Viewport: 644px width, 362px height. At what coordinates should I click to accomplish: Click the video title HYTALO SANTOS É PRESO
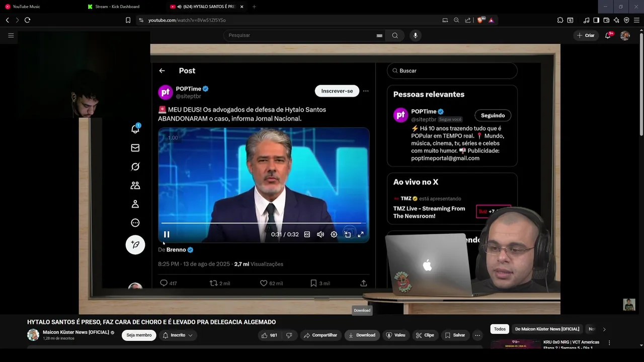coord(151,322)
